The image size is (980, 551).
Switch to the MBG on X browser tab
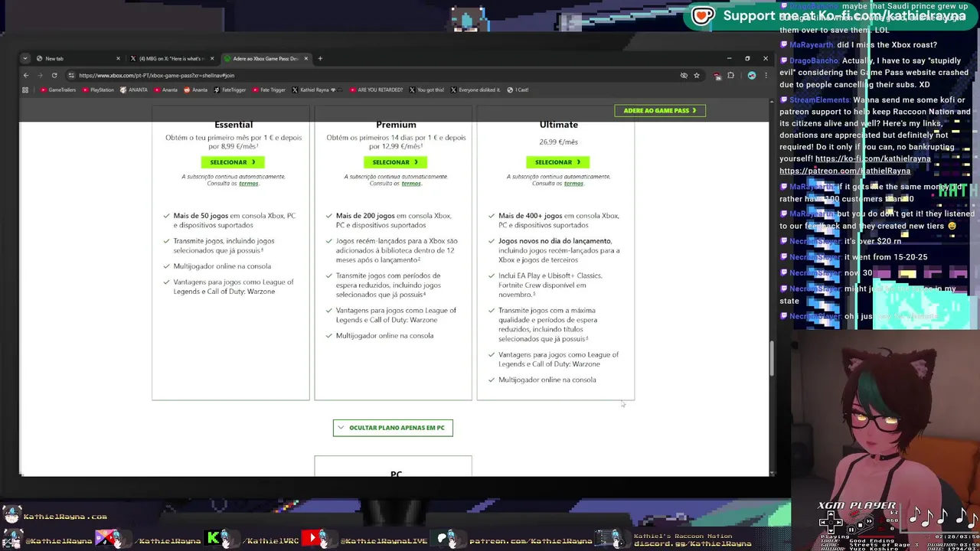pyautogui.click(x=171, y=58)
